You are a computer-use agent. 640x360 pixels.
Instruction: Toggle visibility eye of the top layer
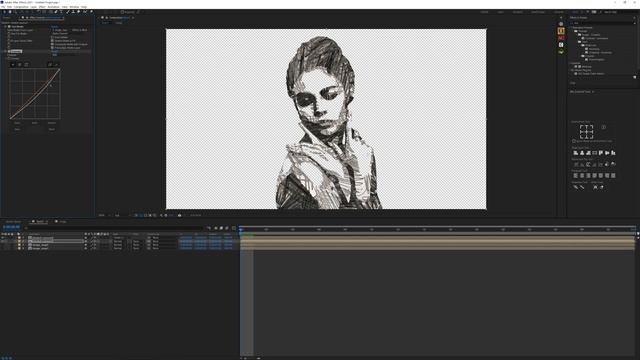pyautogui.click(x=2, y=238)
